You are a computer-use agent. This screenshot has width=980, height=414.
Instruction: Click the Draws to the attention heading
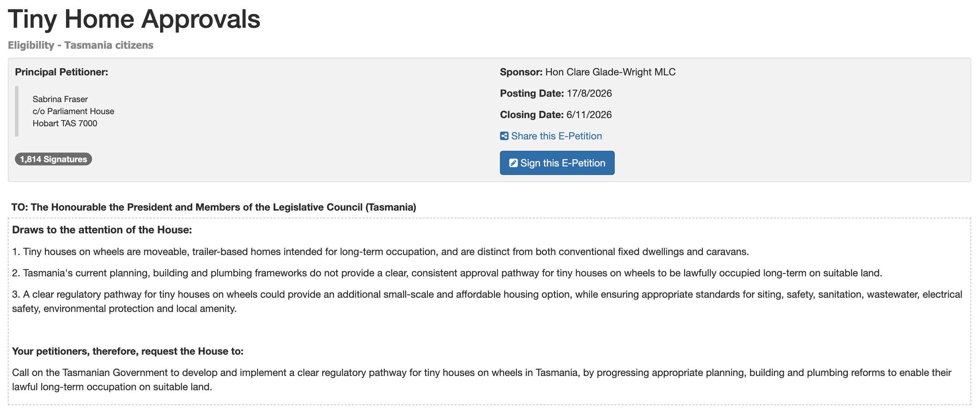click(102, 230)
